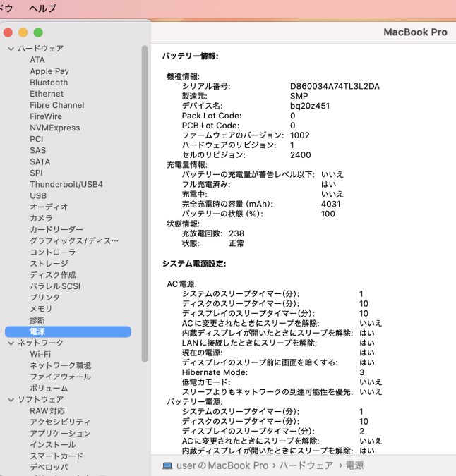Select 診断 in the sidebar
Viewport: 456px width, 476px height.
coord(37,320)
